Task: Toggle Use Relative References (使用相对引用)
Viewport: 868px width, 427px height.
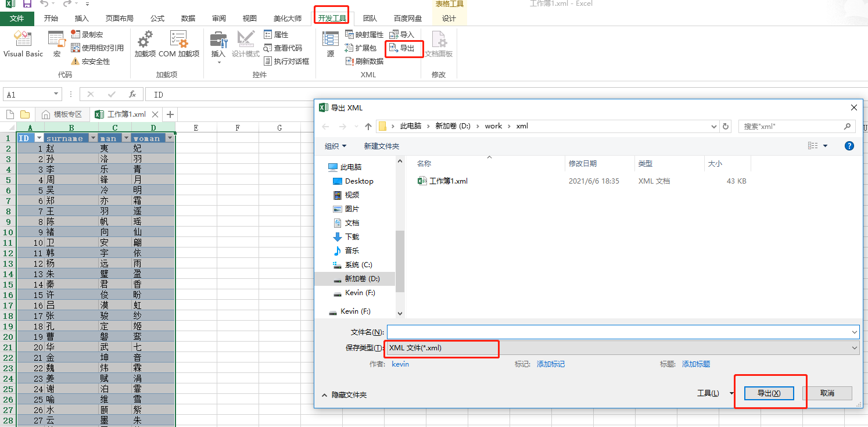Action: pyautogui.click(x=97, y=48)
